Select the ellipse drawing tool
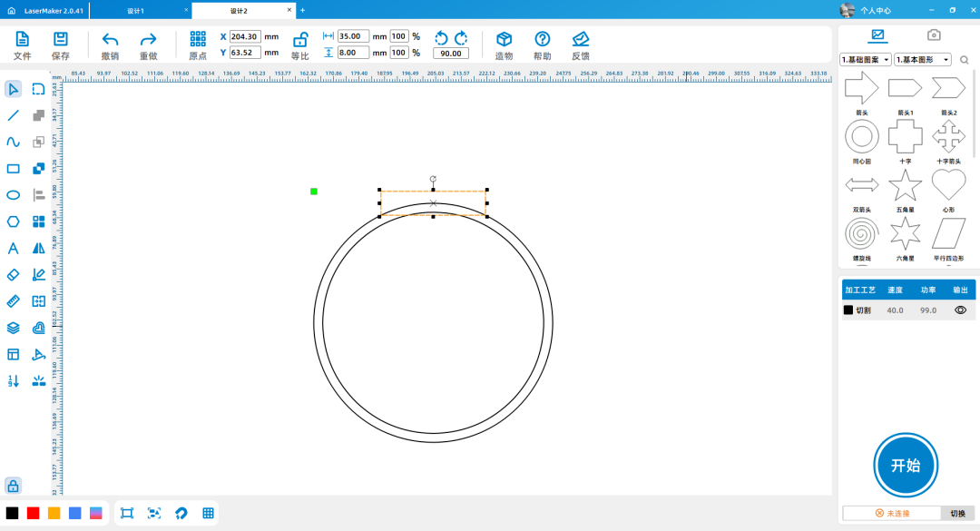Screen dimensions: 980x531 point(14,194)
